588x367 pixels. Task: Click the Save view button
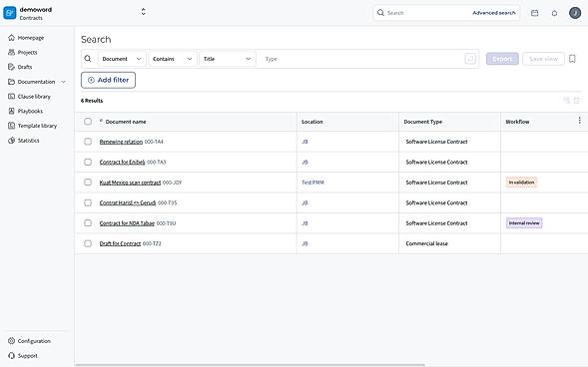coord(543,59)
